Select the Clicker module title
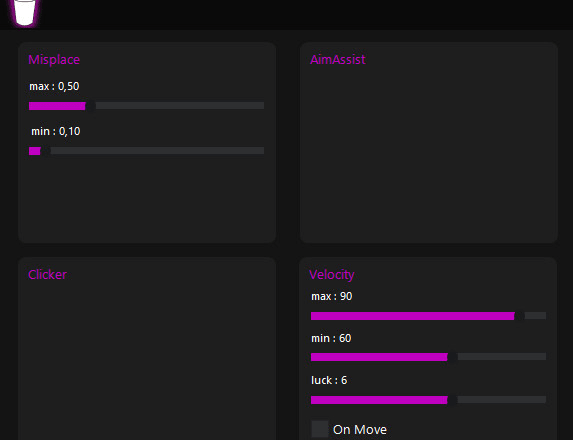The image size is (573, 440). tap(48, 274)
